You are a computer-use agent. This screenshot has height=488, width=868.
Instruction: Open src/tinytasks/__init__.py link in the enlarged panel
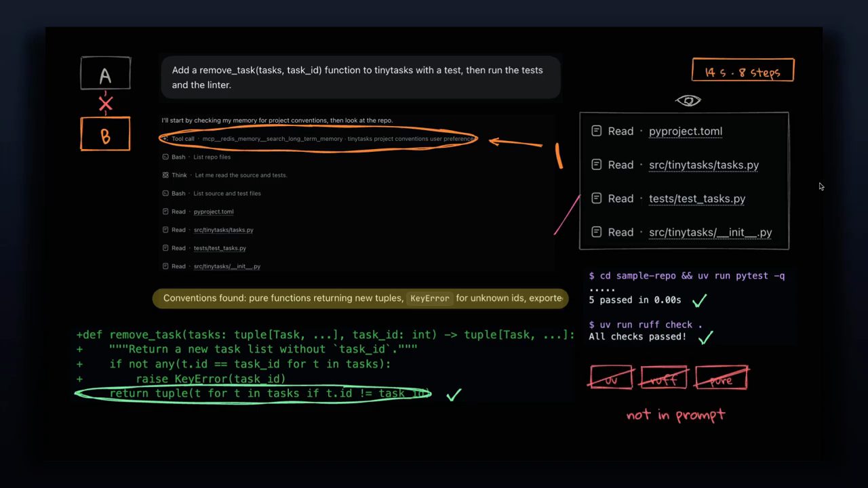(x=711, y=232)
